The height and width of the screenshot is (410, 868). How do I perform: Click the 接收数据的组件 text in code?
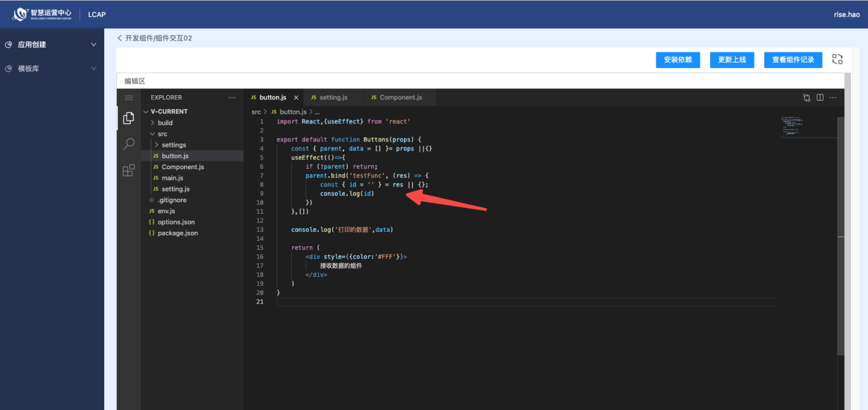click(341, 266)
